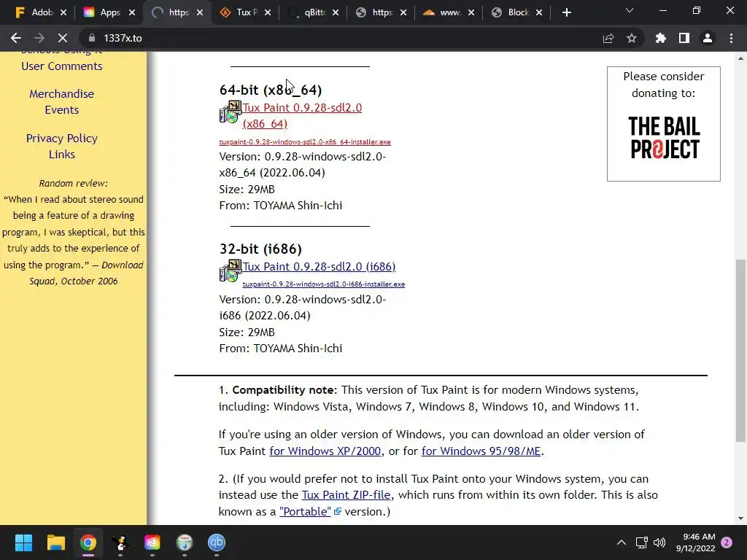Open File Explorer from taskbar
Screen dimensions: 747x560
coord(55,542)
